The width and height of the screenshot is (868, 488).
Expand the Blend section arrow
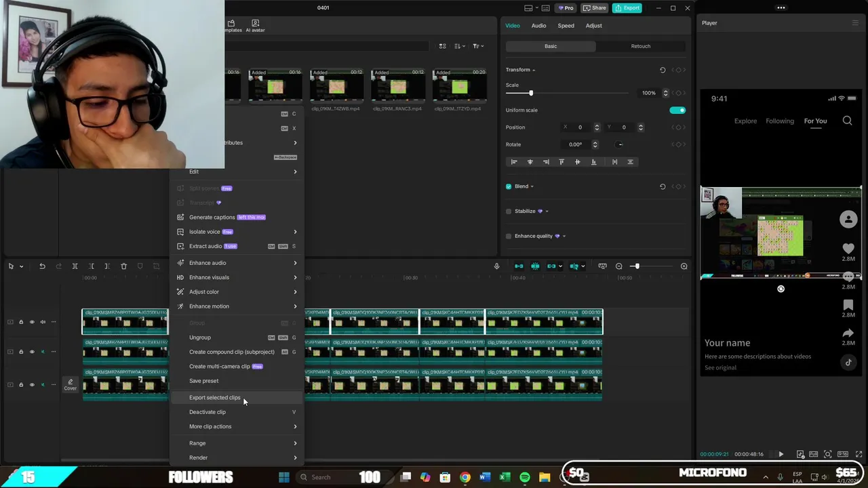point(532,186)
